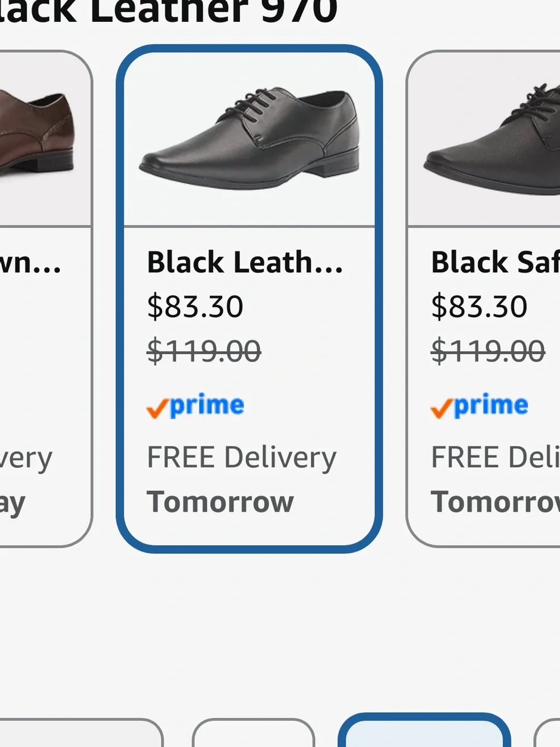Choose the leftmost option button at bottom
This screenshot has height=747, width=560.
click(x=81, y=732)
